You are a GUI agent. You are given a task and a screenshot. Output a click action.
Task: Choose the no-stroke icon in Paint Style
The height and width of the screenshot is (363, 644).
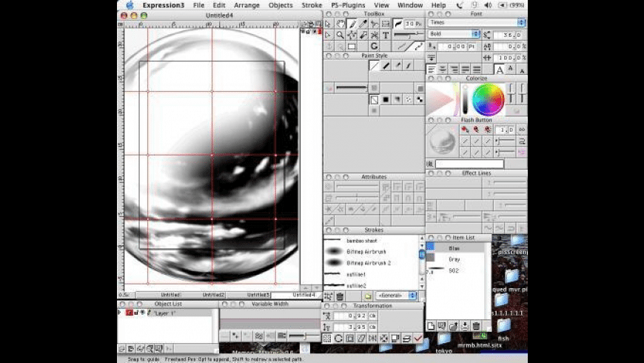tap(374, 65)
